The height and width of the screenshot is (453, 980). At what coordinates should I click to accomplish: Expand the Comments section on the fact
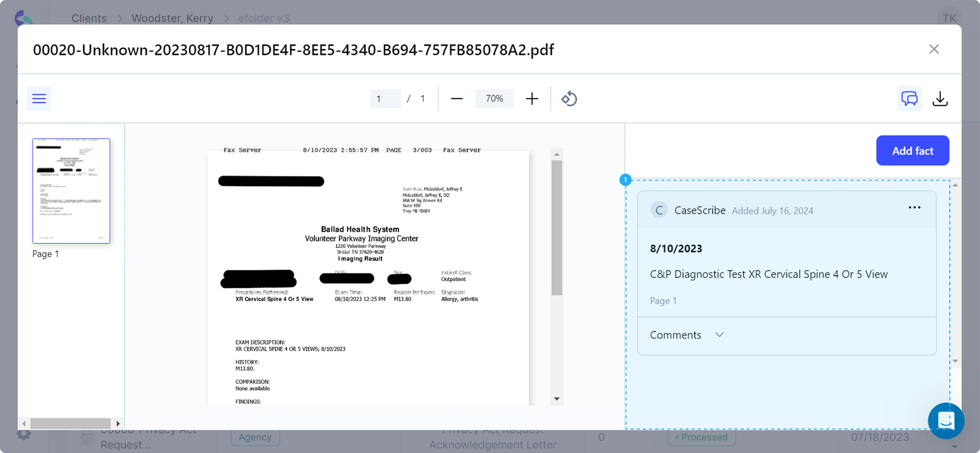tap(719, 335)
